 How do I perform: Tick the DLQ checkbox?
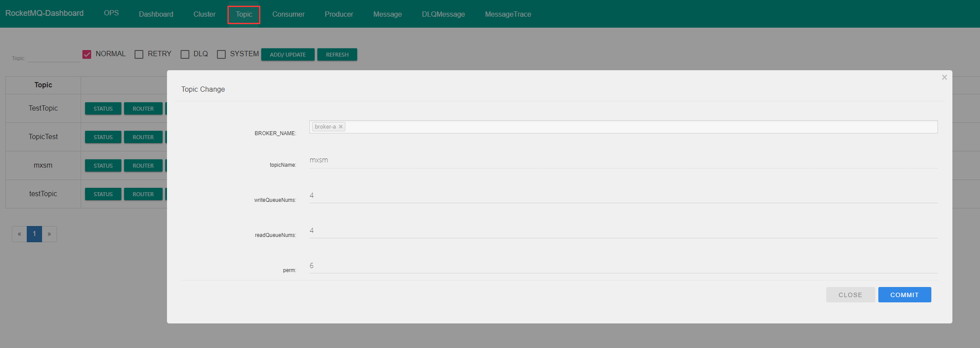click(x=185, y=54)
